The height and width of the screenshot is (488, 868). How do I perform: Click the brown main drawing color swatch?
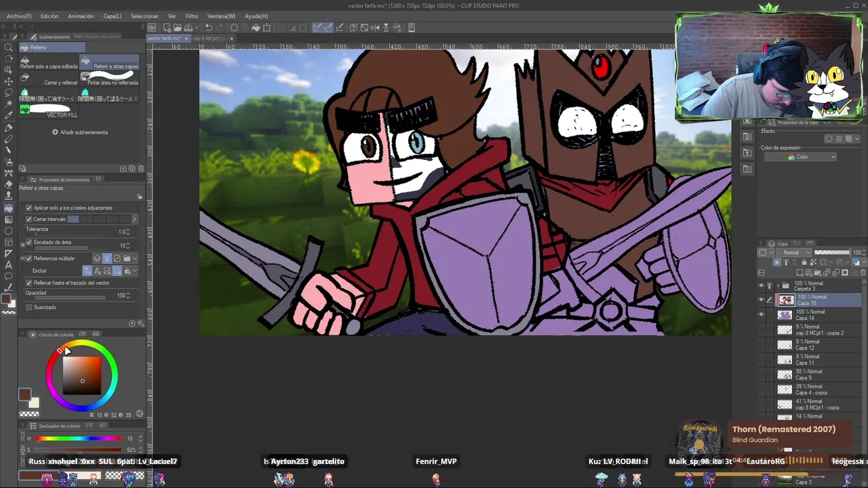coord(25,394)
